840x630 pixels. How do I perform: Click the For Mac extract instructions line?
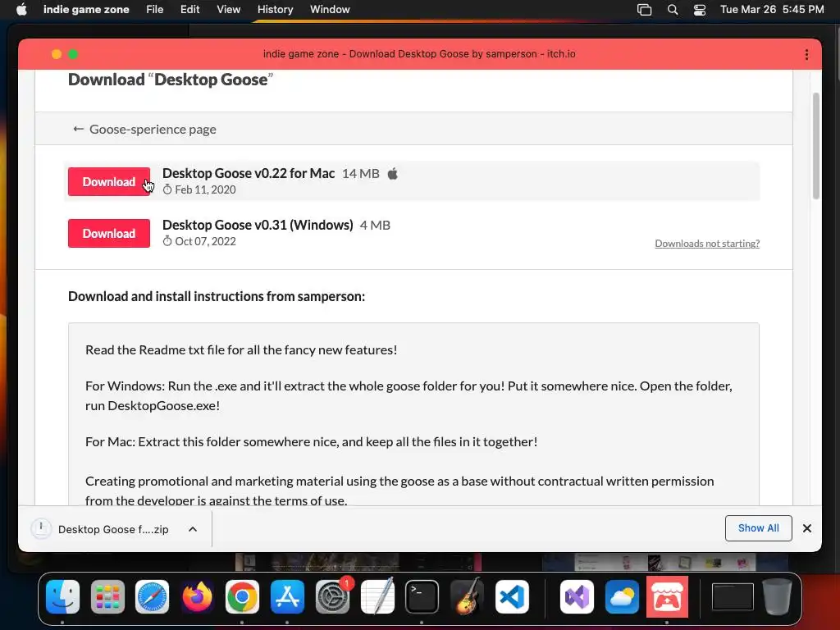tap(311, 441)
